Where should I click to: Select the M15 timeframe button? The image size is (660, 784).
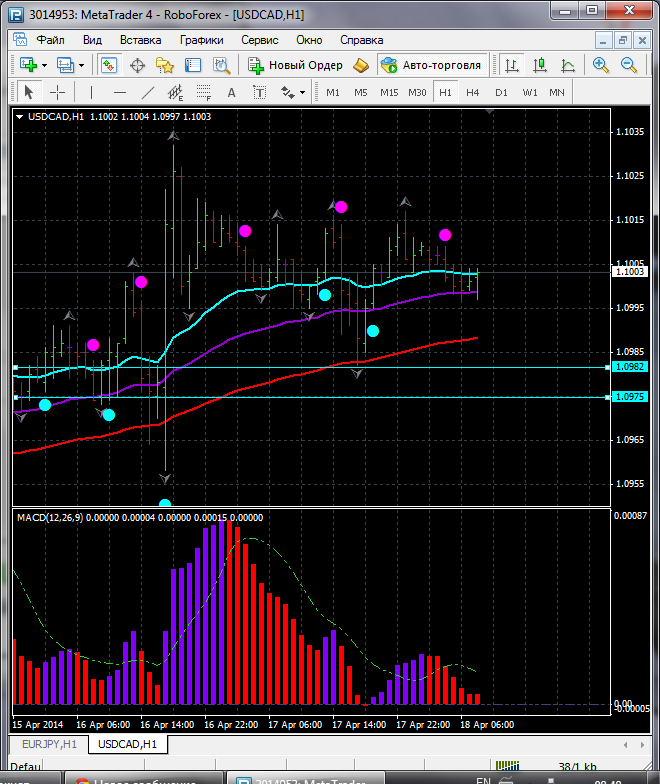pos(389,92)
